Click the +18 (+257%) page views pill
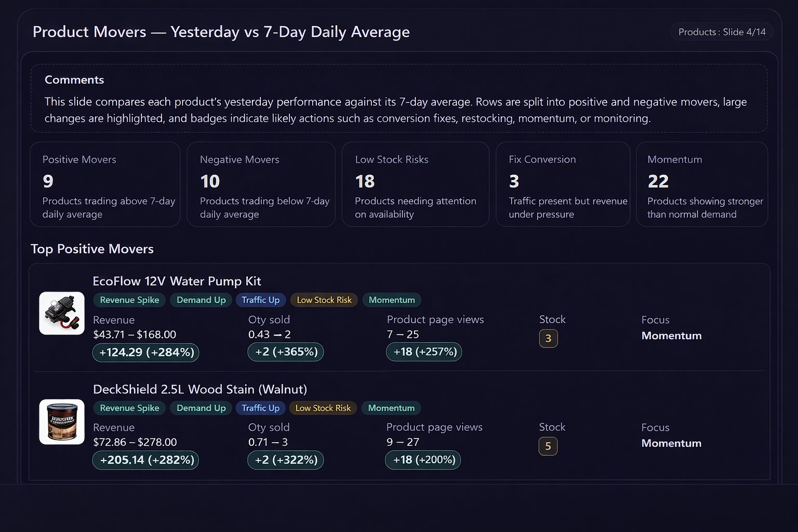This screenshot has height=532, width=798. 424,352
